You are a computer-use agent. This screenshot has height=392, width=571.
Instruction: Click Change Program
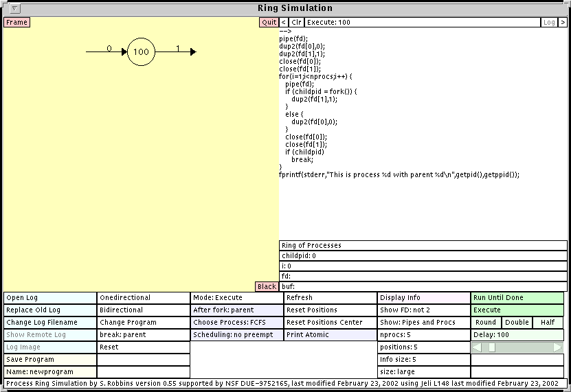[x=144, y=323]
